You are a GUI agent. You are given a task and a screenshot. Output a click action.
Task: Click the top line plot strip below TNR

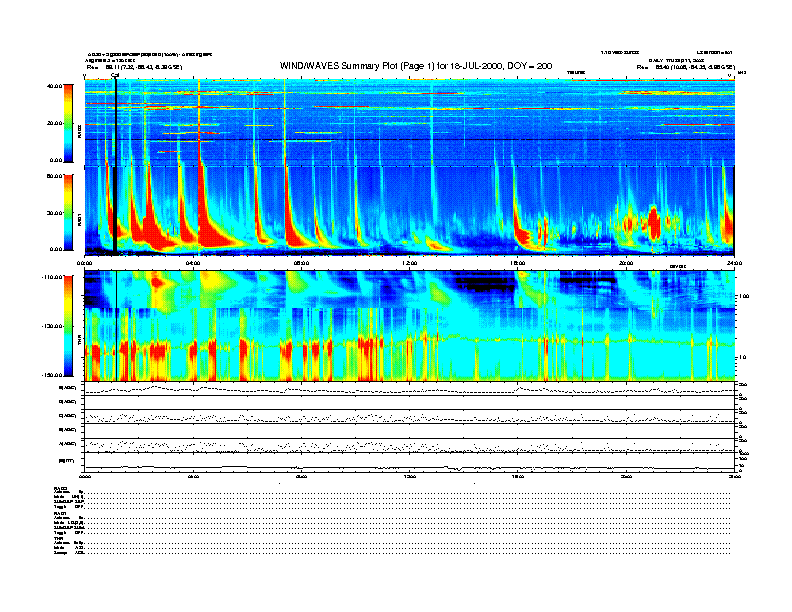(x=410, y=388)
